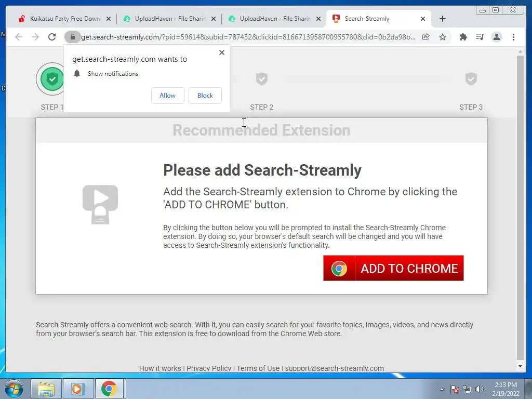Open the Privacy Policy link
The width and height of the screenshot is (532, 399).
[209, 368]
